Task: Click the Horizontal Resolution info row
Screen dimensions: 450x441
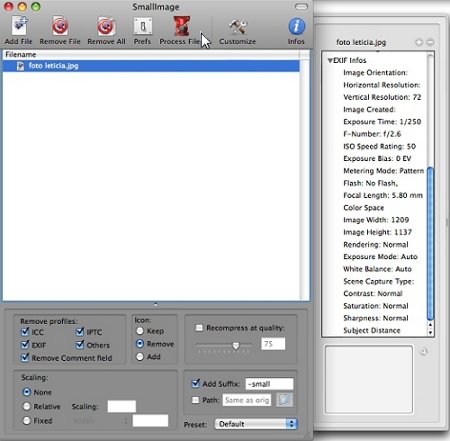Action: [382, 85]
